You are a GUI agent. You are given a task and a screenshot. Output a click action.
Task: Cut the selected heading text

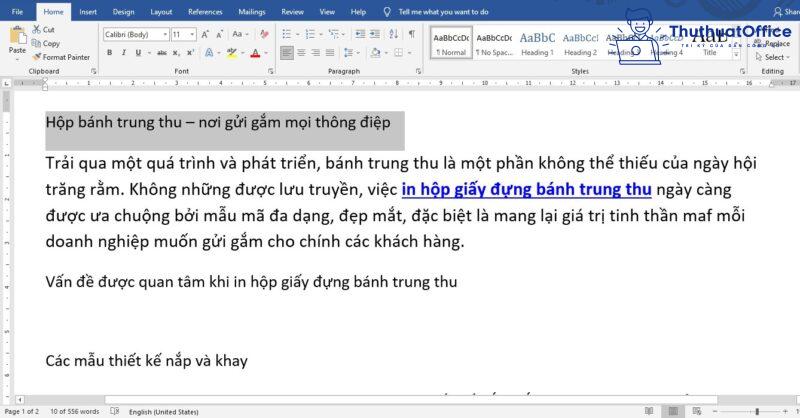43,30
